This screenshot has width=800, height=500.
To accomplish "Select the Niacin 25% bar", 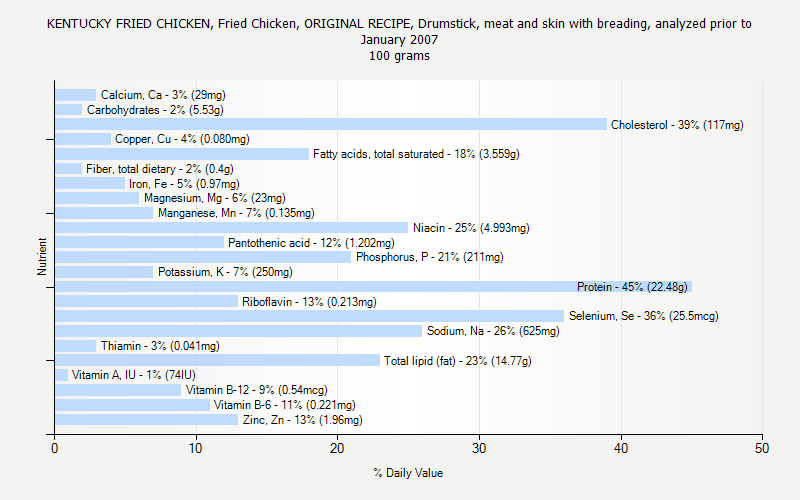I will pos(231,228).
